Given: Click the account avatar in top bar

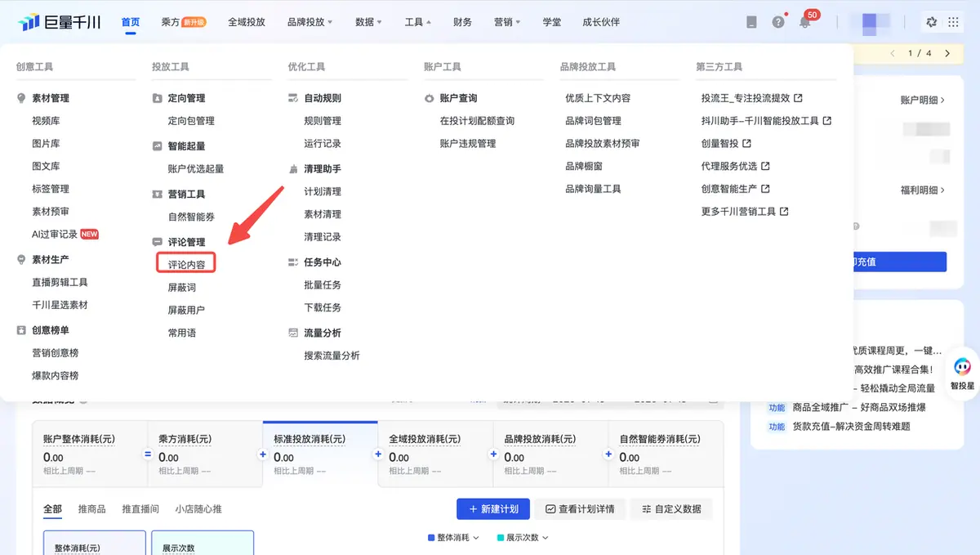Looking at the screenshot, I should tap(870, 22).
